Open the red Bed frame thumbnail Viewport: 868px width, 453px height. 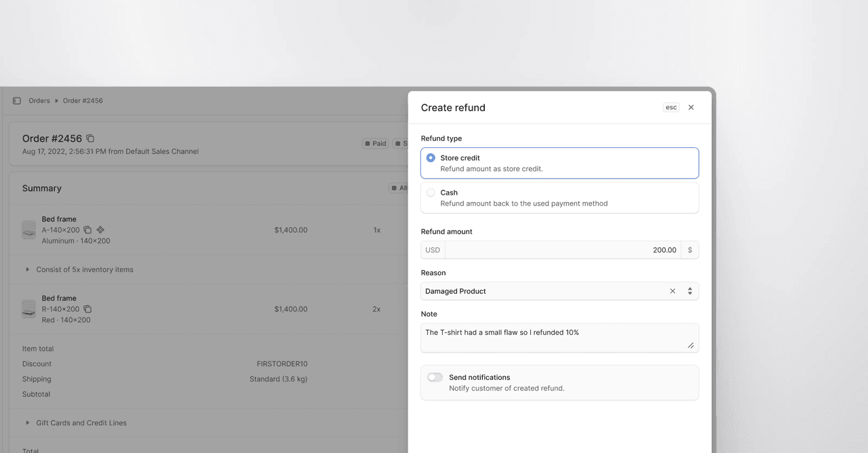point(28,309)
